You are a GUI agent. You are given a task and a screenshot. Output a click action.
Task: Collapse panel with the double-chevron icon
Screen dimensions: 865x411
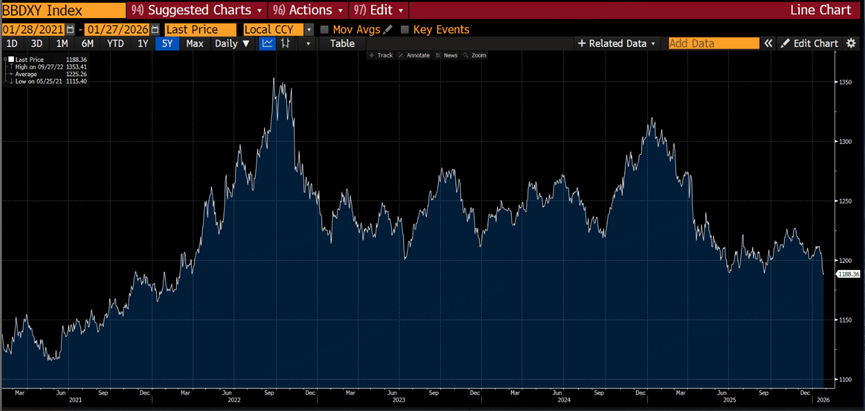(768, 44)
